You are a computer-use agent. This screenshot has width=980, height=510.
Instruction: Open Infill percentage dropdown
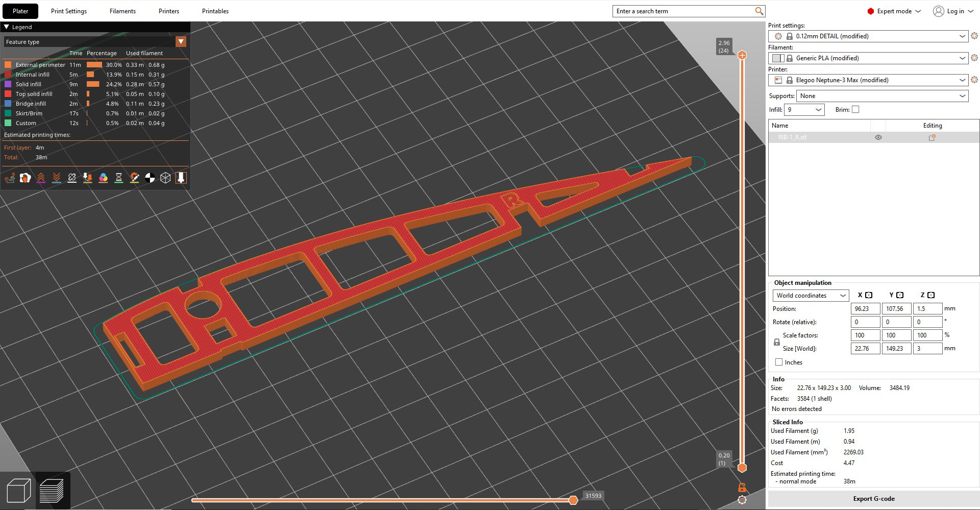(x=804, y=110)
